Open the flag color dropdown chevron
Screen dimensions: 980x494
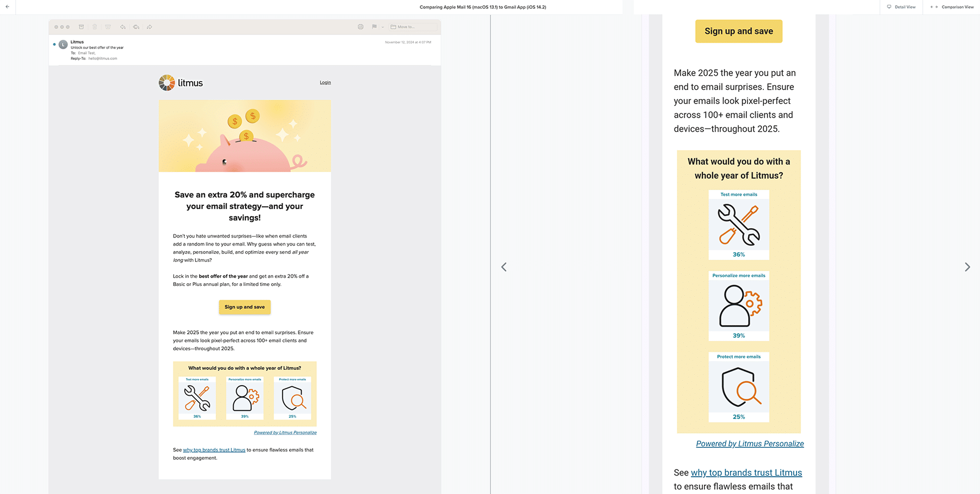(382, 27)
